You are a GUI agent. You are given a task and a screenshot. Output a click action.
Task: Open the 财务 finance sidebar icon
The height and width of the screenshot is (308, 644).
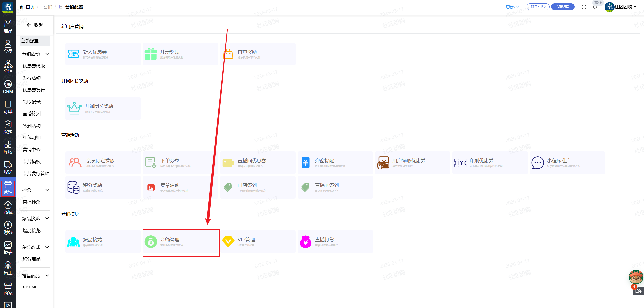(x=8, y=228)
